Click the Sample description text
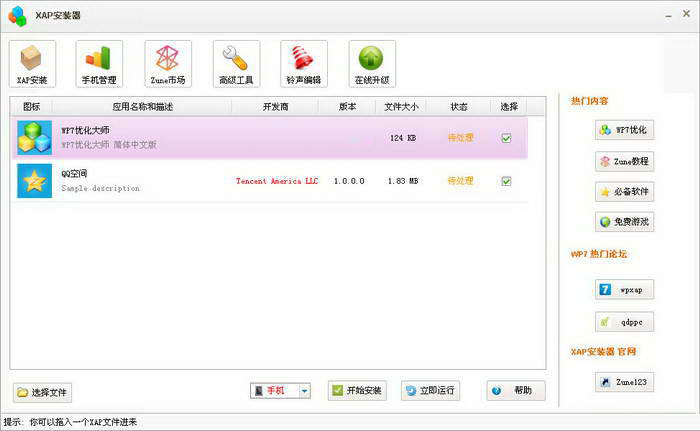This screenshot has height=431, width=700. (100, 188)
